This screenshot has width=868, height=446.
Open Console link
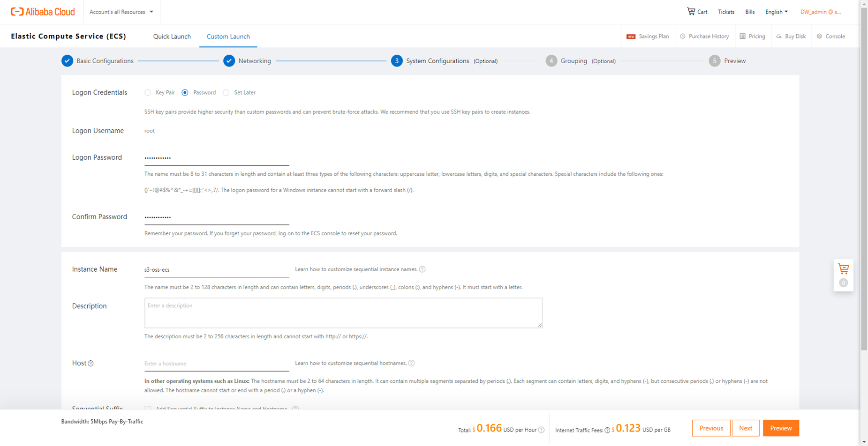835,37
